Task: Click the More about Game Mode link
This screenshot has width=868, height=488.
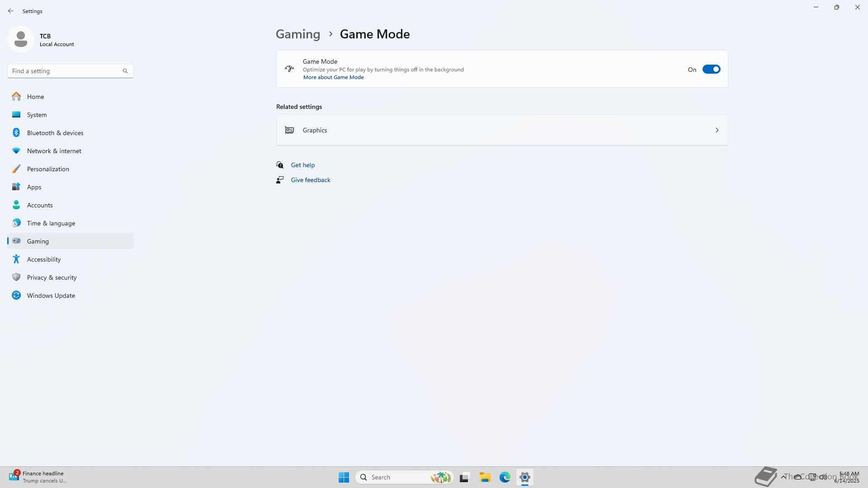Action: (x=333, y=77)
